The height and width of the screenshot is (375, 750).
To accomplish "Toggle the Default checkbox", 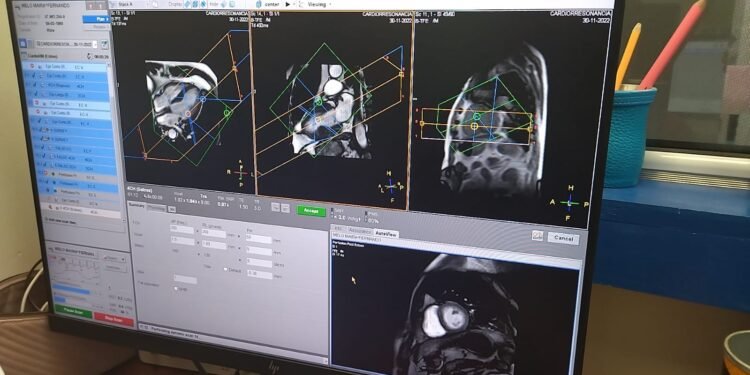I will point(225,269).
